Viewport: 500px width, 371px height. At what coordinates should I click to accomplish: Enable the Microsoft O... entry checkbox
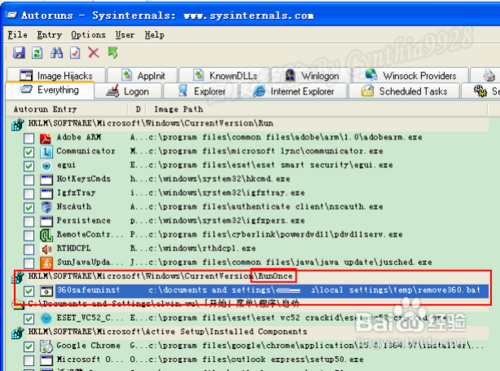click(x=29, y=360)
